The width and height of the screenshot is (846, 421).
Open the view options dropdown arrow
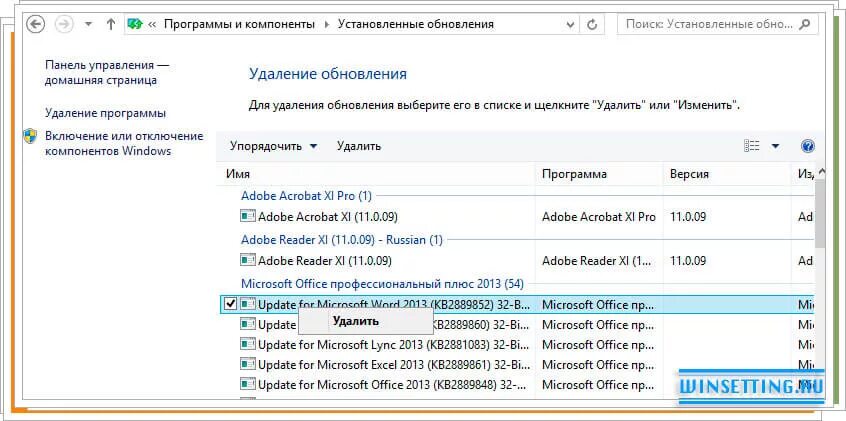pos(775,146)
